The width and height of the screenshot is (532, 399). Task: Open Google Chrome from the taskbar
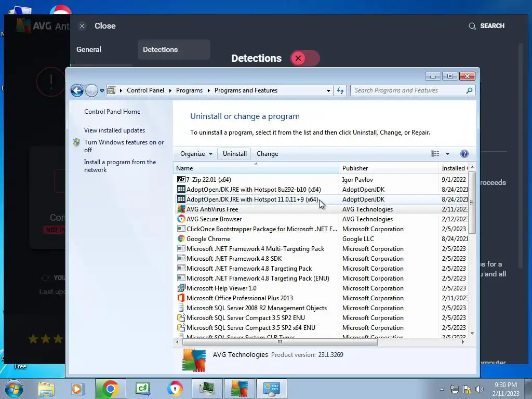click(110, 389)
